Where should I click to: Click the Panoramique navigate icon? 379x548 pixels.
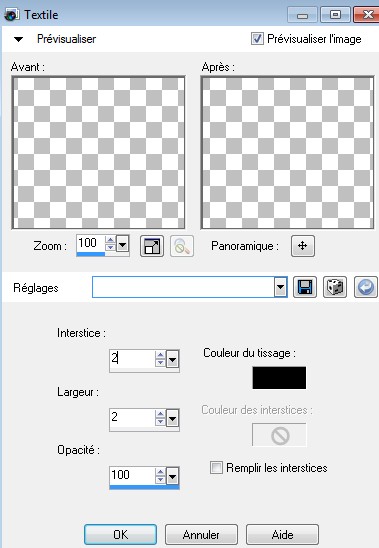coord(303,246)
